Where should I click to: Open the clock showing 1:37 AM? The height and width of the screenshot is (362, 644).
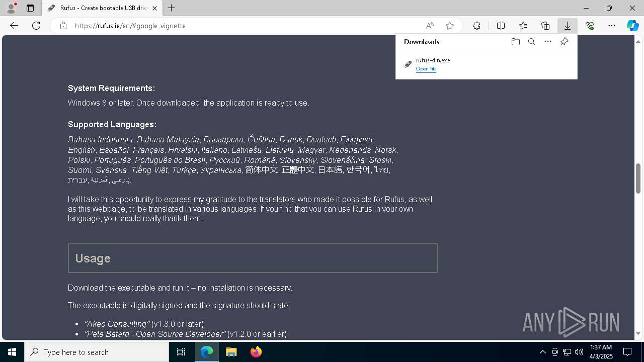pos(601,352)
